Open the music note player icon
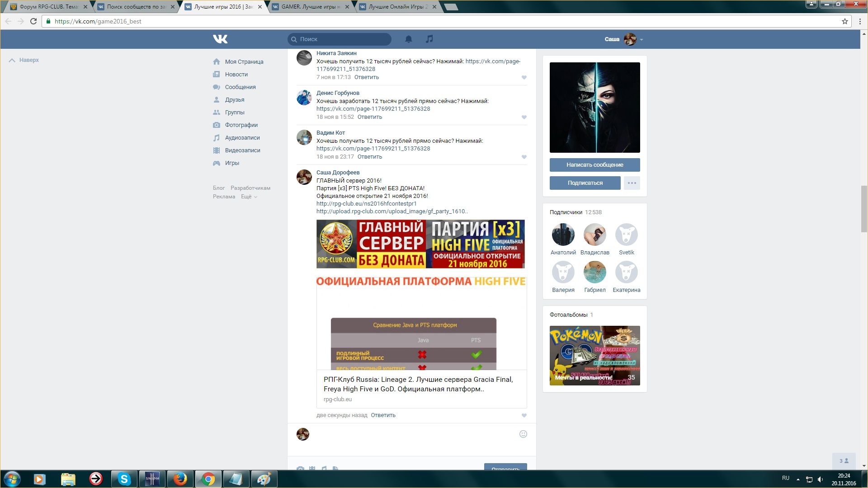Image resolution: width=868 pixels, height=488 pixels. click(429, 39)
